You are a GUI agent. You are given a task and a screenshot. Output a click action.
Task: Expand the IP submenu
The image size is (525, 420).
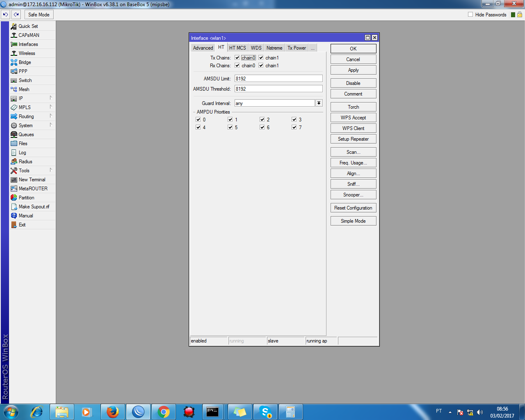point(51,98)
